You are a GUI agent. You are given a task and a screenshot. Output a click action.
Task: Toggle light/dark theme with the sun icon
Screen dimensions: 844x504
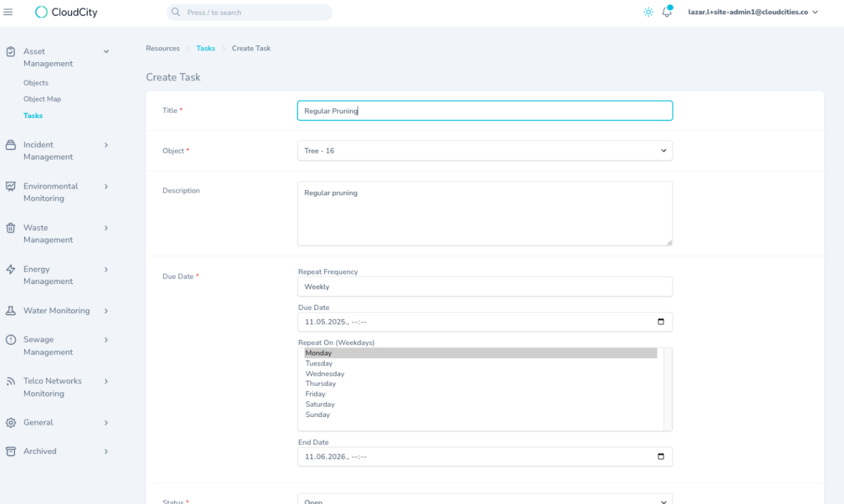[x=647, y=12]
